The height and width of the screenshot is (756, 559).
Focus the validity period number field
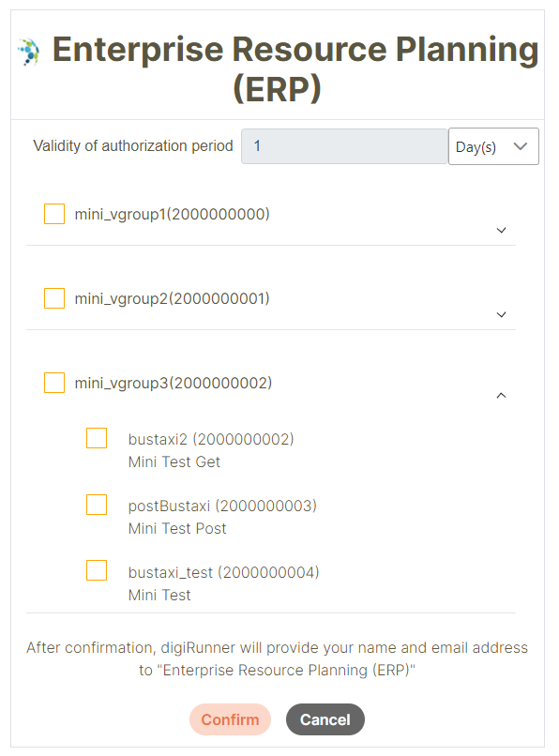(x=344, y=146)
